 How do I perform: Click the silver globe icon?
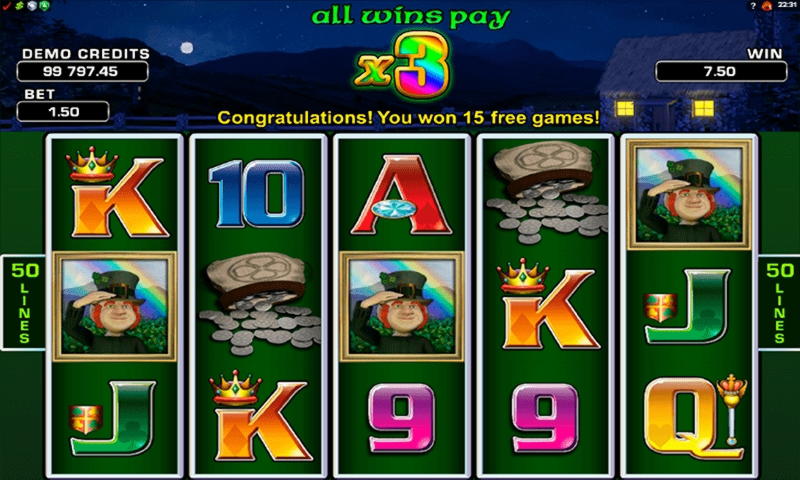[32, 6]
